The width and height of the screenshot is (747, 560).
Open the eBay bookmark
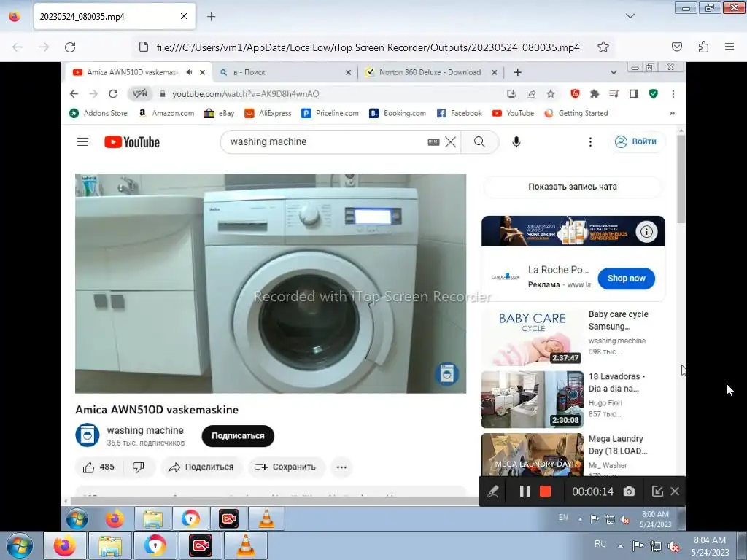[220, 113]
